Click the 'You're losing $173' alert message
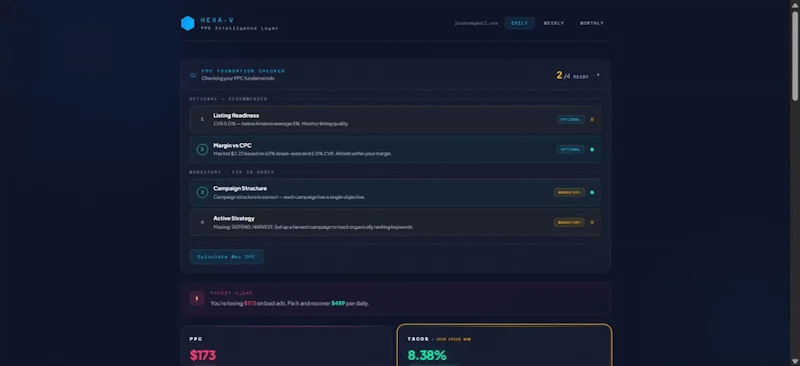The height and width of the screenshot is (366, 800). [x=289, y=303]
